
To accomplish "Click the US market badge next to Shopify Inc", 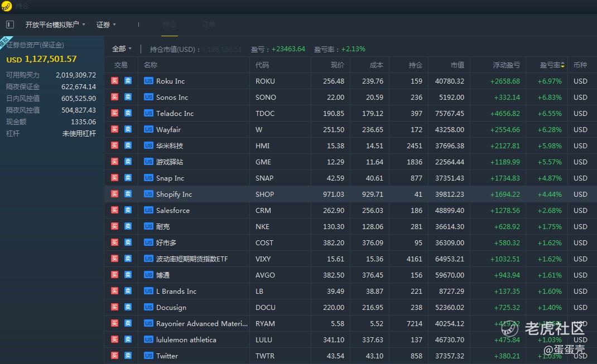I will [x=148, y=194].
